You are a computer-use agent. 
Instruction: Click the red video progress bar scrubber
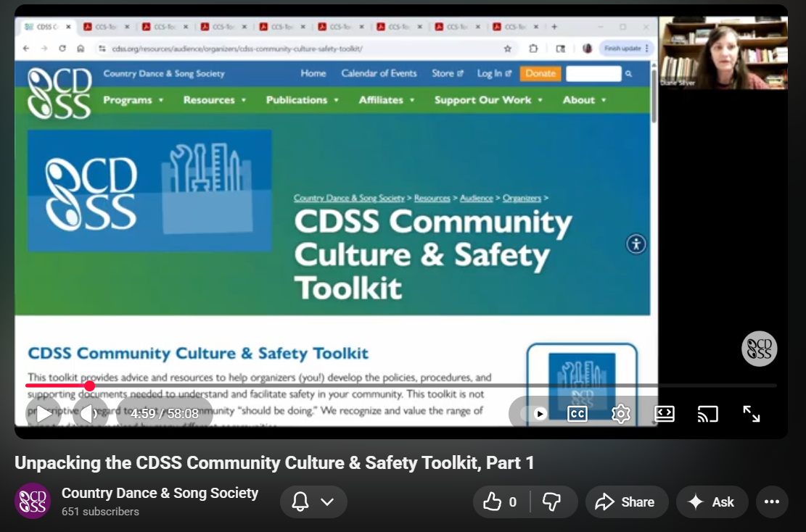click(x=89, y=386)
